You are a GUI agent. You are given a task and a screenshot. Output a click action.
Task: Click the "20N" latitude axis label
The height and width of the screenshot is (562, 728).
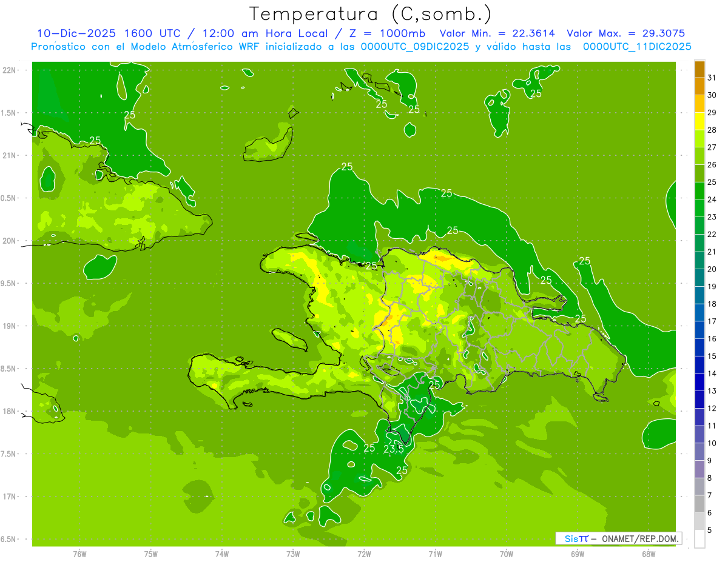(10, 241)
